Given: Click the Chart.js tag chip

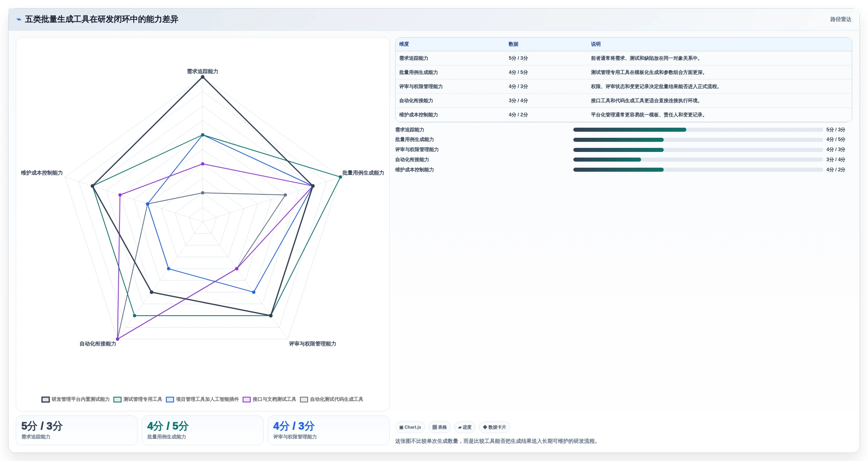Looking at the screenshot, I should click(x=410, y=427).
